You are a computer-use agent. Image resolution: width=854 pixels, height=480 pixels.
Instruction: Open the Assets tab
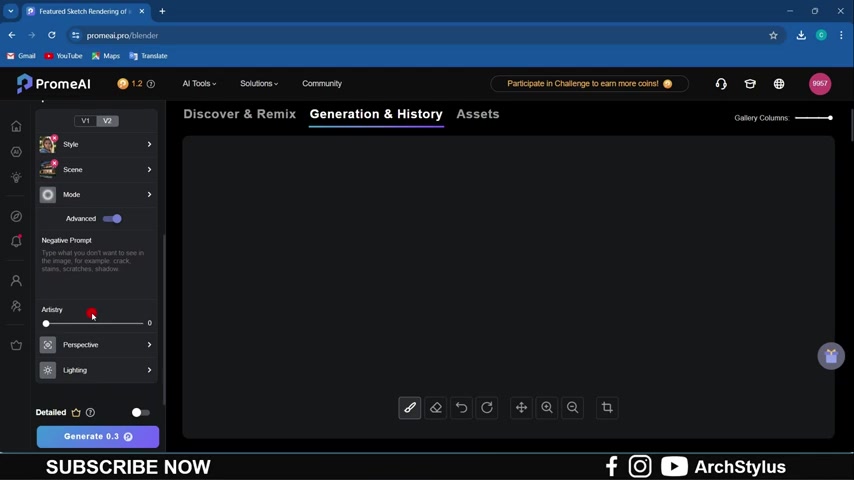[478, 115]
